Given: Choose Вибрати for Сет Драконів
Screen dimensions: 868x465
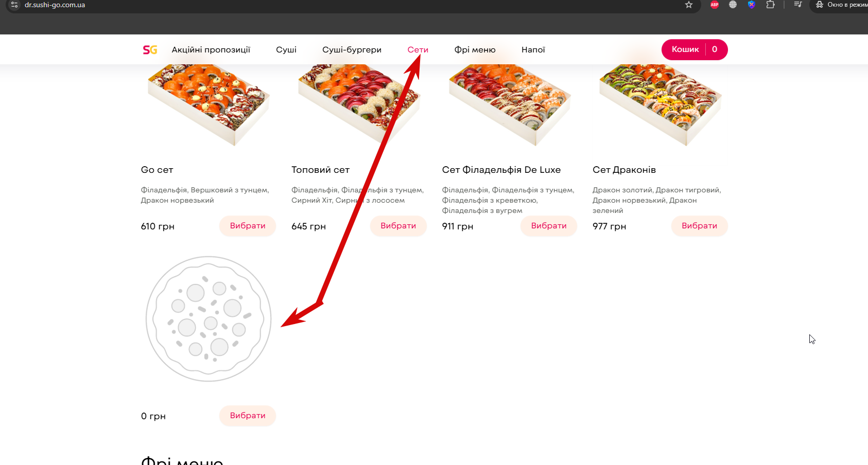Looking at the screenshot, I should coord(699,226).
